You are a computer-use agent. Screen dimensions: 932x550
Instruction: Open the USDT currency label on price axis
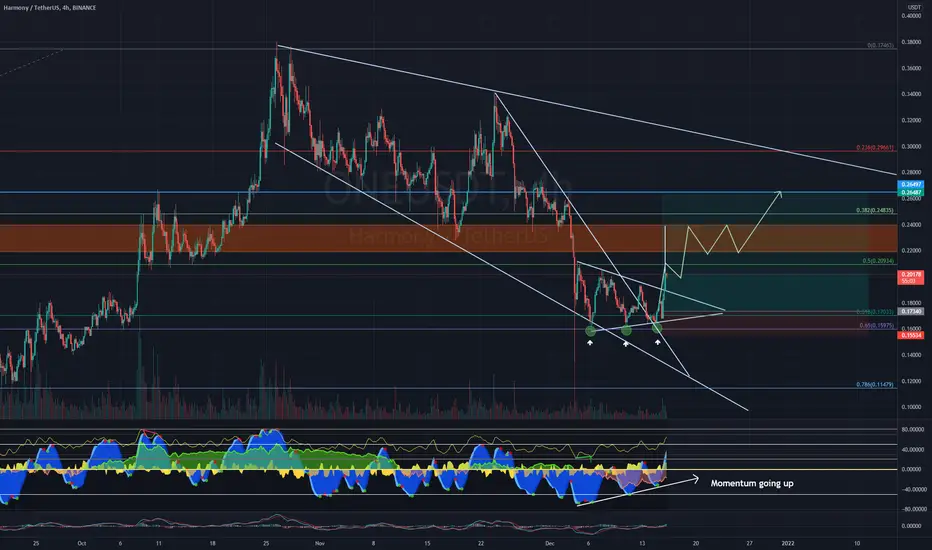point(914,7)
